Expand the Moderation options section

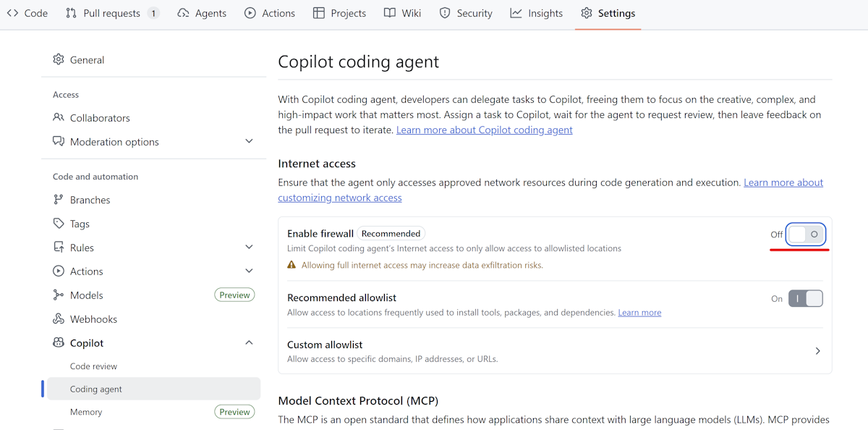[x=249, y=142]
